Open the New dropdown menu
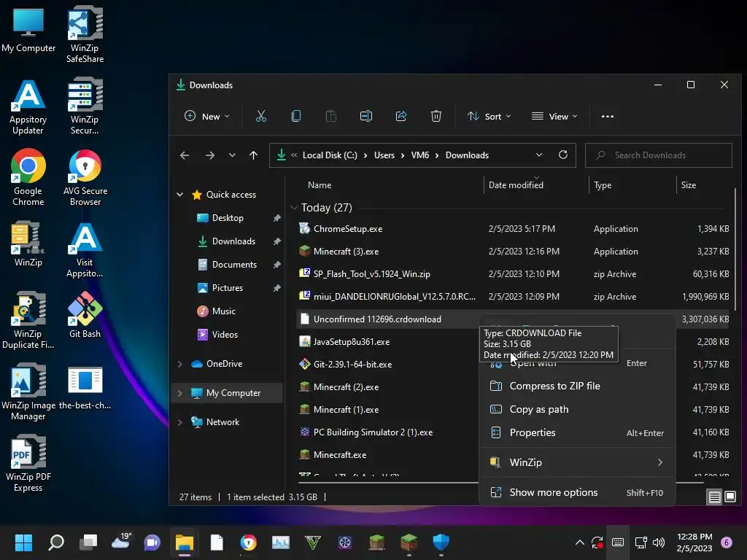Viewport: 747px width, 560px height. coord(206,116)
